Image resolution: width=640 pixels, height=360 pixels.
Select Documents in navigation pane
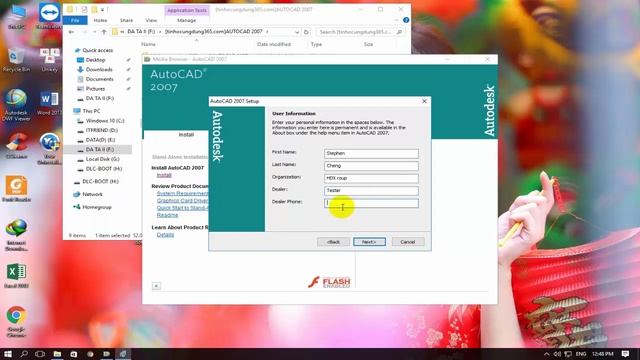(x=100, y=79)
